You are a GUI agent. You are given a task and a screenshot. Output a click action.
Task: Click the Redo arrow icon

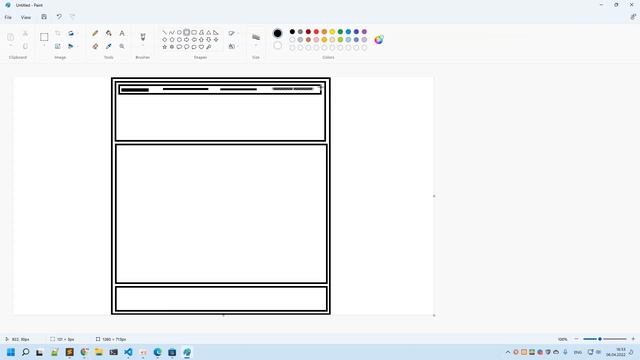[73, 17]
